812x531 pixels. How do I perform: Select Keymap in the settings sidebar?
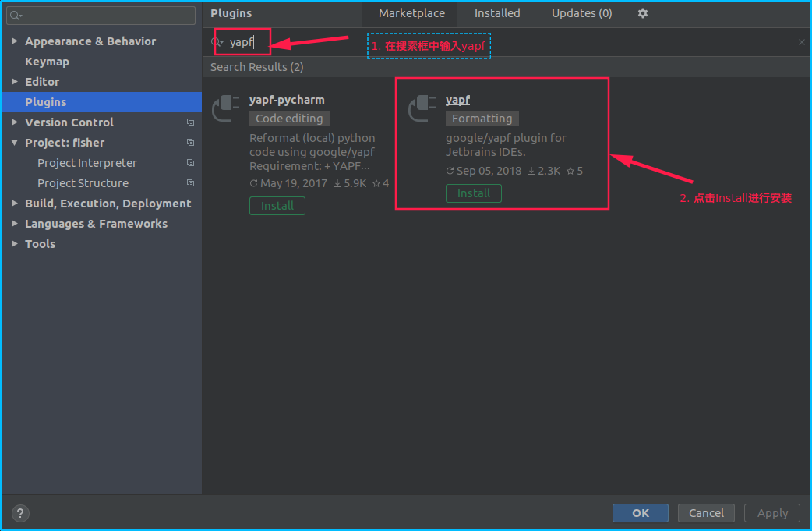click(48, 61)
